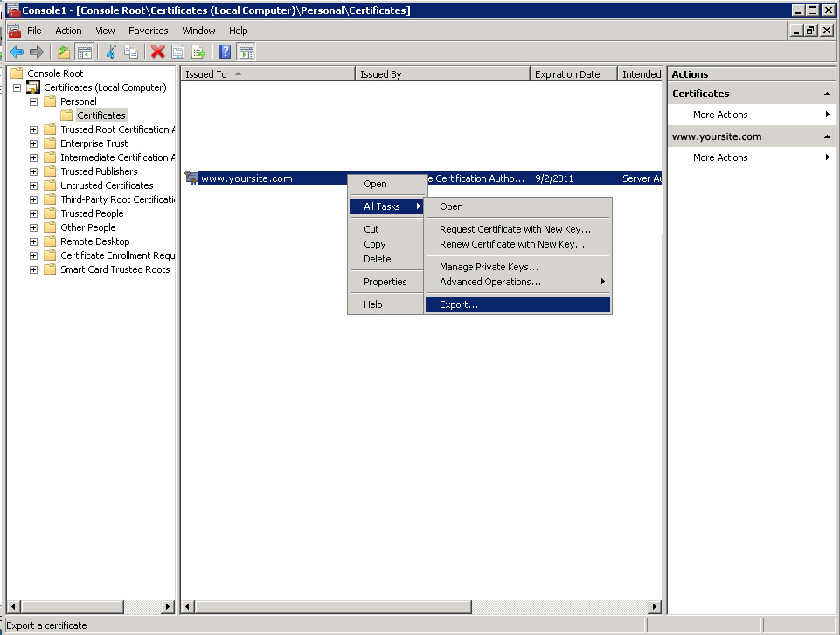Viewport: 840px width, 635px height.
Task: Choose Properties from the context menu
Action: click(386, 282)
